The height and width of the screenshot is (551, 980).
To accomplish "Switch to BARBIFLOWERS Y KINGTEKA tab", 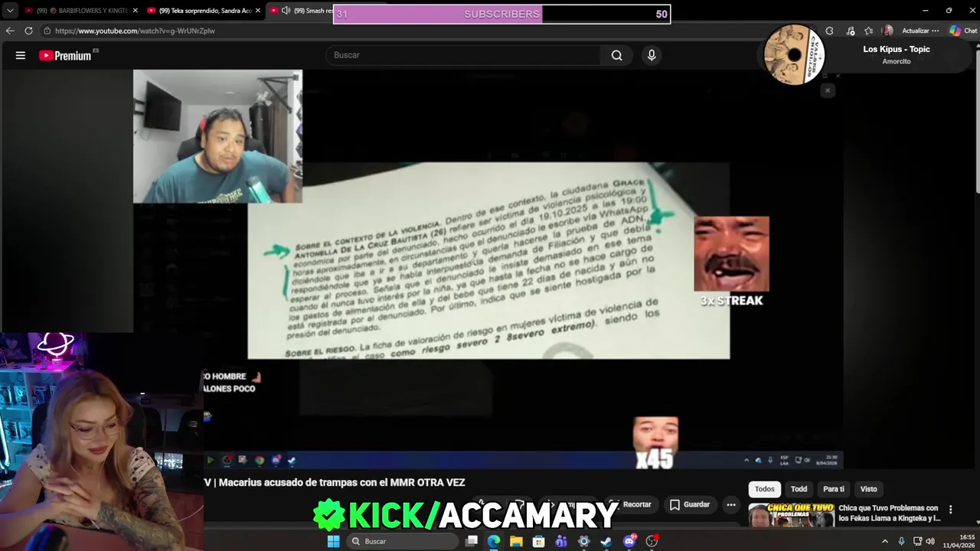I will [82, 11].
